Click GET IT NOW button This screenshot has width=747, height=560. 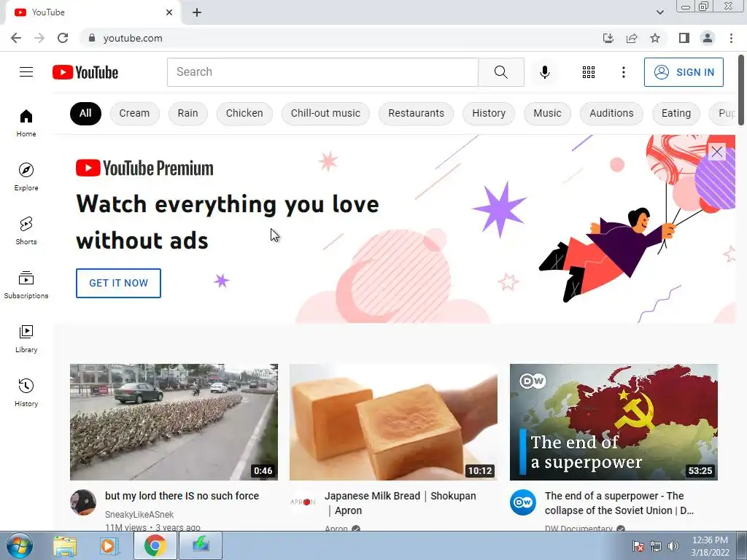118,283
